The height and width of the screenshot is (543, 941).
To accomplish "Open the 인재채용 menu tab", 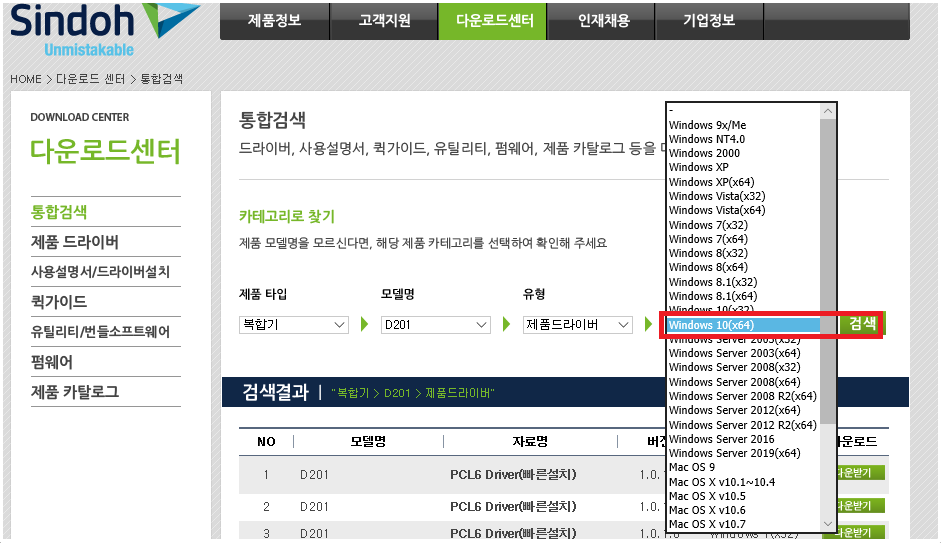I will pos(601,21).
